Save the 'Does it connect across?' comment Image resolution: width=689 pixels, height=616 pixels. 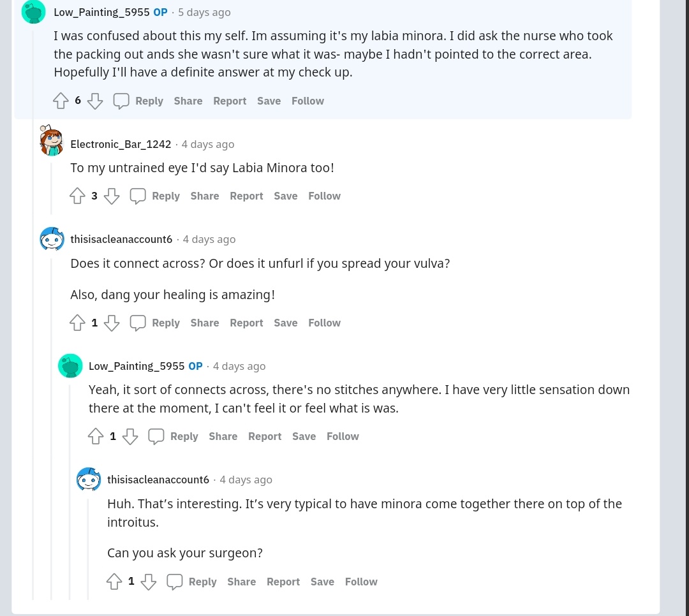pyautogui.click(x=285, y=323)
